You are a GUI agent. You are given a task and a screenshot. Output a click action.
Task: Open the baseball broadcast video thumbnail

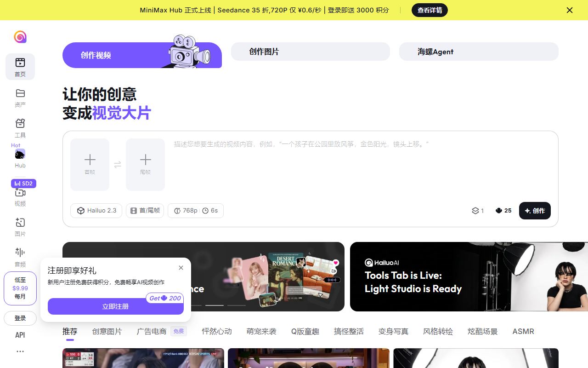(x=143, y=358)
